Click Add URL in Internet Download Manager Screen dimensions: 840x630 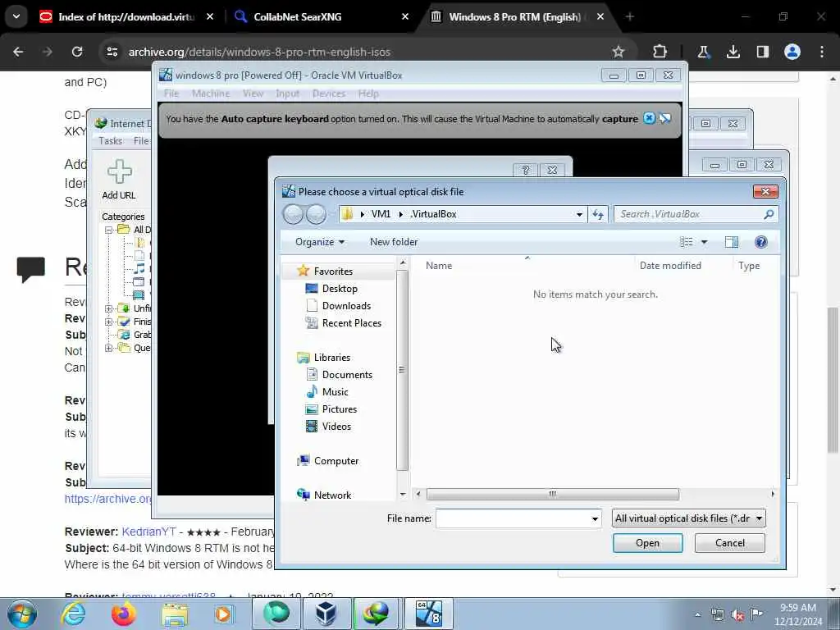coord(119,180)
